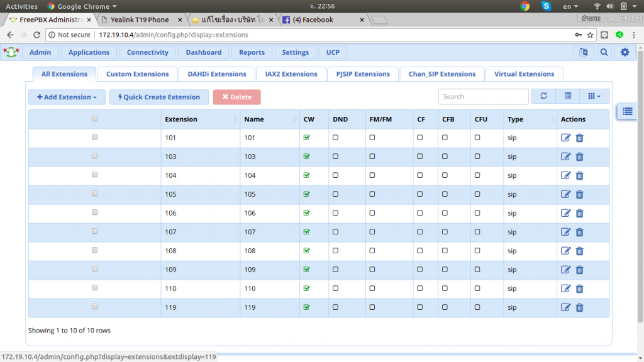Switch to IAX2 Extensions tab
This screenshot has width=644, height=362.
pos(291,74)
